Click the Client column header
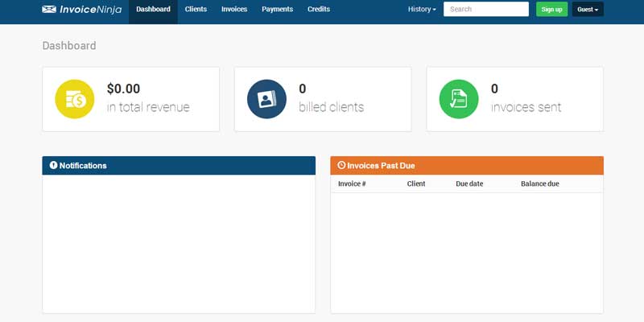The image size is (644, 322). (x=416, y=184)
